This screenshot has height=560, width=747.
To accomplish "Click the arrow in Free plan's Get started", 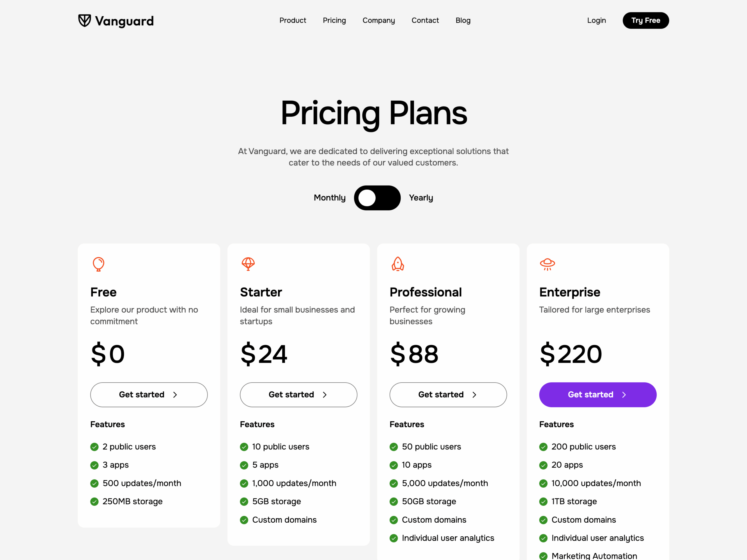I will point(174,395).
